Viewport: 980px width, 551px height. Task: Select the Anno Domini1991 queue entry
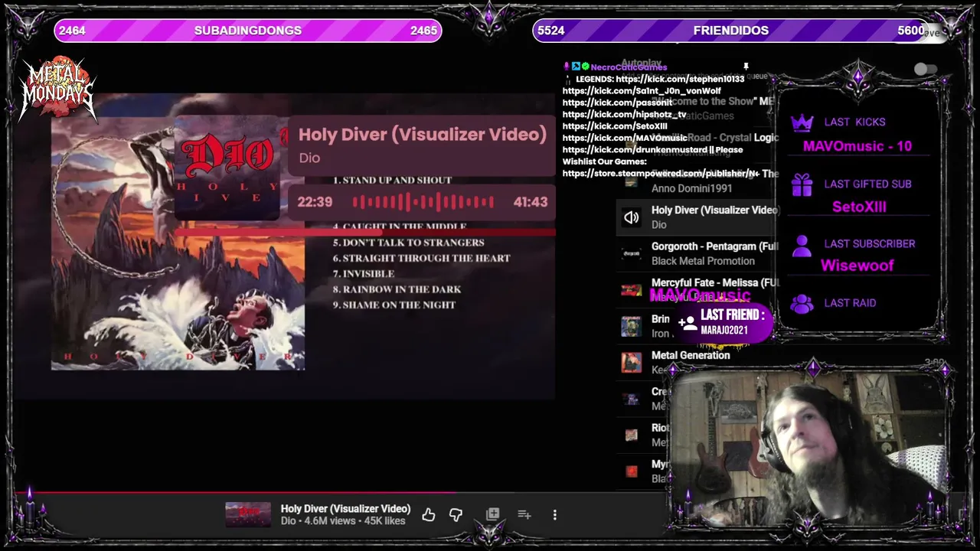(x=697, y=181)
